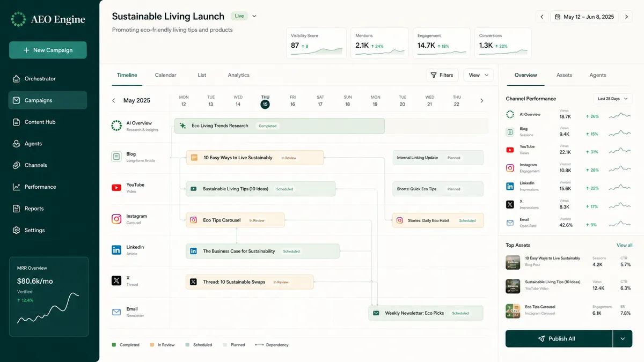Open the May 12 – Jun 8, 2025 date picker
The width and height of the screenshot is (644, 362).
coord(584,17)
